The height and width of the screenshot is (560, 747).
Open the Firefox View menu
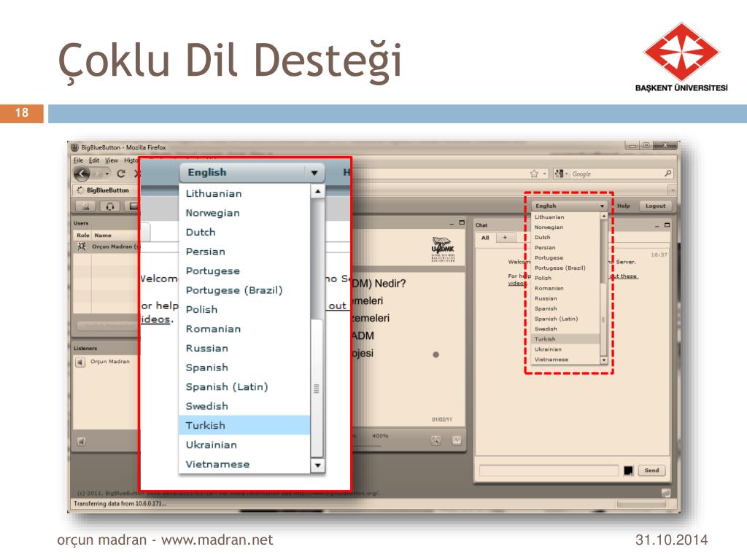pyautogui.click(x=112, y=160)
